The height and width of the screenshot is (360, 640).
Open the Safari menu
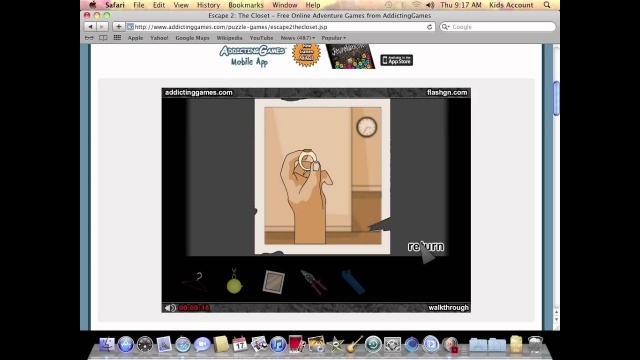115,5
